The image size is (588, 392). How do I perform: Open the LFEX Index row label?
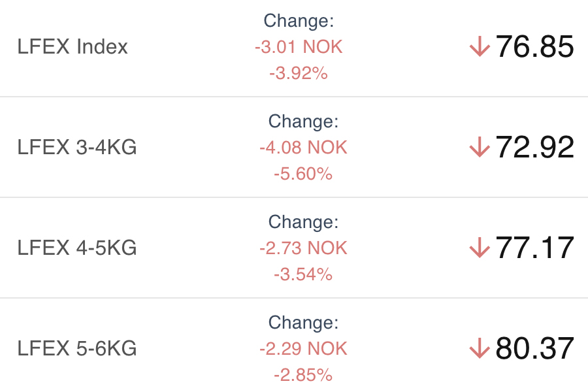[73, 47]
